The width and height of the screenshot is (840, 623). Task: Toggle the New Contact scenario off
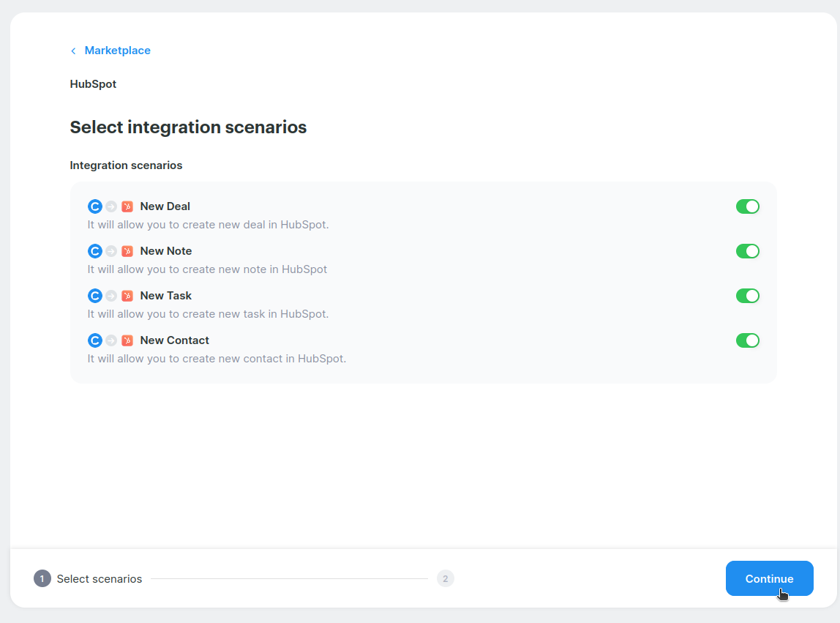[x=747, y=340]
